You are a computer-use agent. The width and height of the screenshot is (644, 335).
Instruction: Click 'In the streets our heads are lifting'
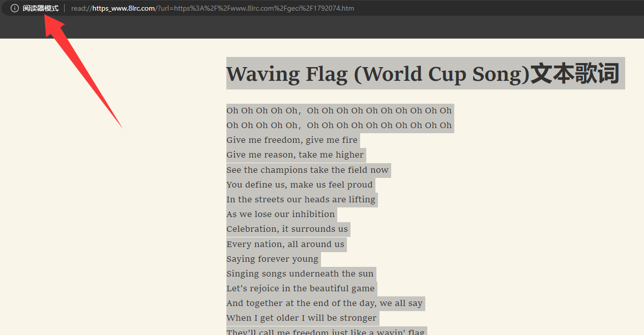(301, 199)
